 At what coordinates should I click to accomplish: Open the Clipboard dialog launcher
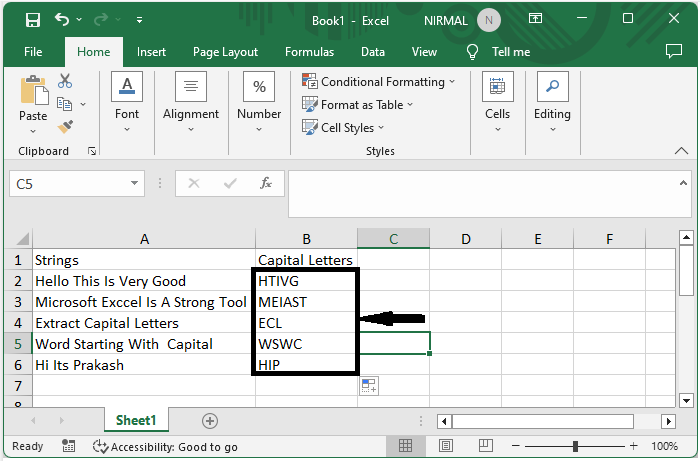[92, 151]
